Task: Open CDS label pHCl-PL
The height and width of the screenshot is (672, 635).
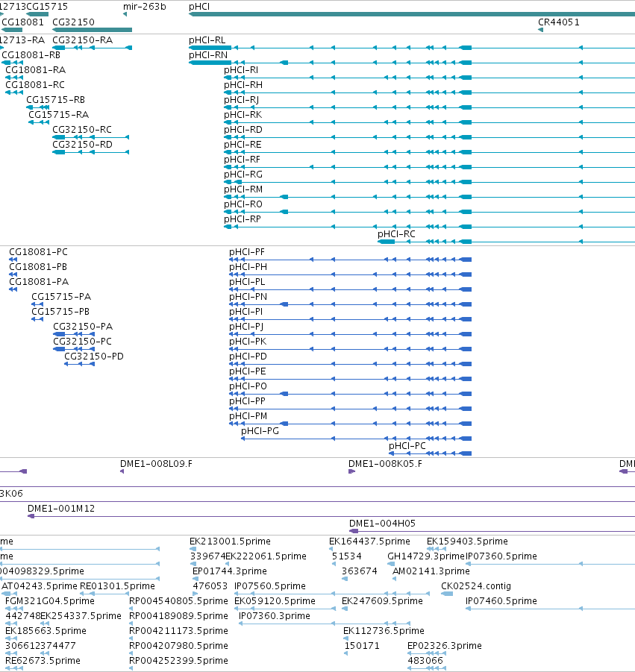Action: point(246,282)
